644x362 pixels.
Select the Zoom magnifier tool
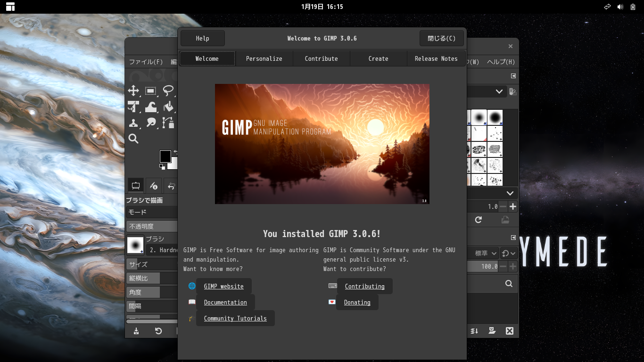click(133, 139)
